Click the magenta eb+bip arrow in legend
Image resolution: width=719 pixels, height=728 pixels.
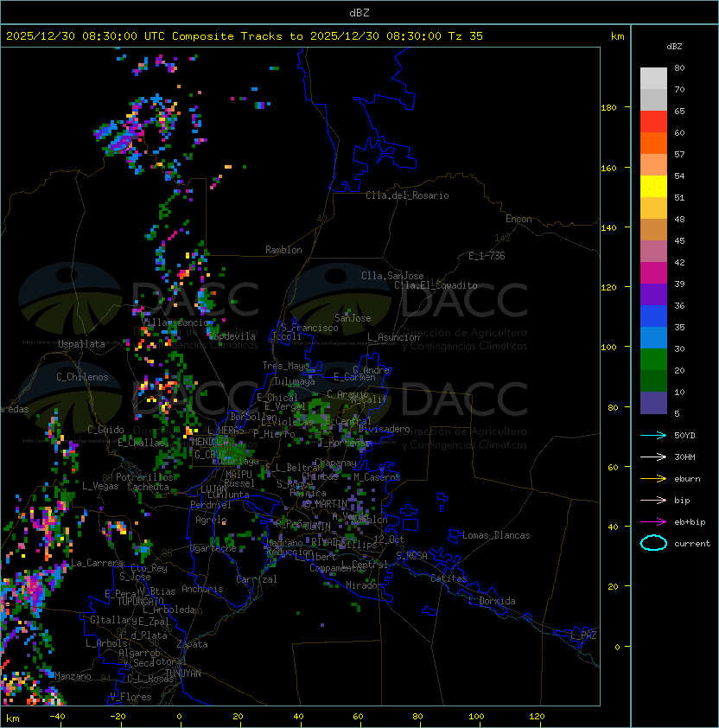point(653,522)
